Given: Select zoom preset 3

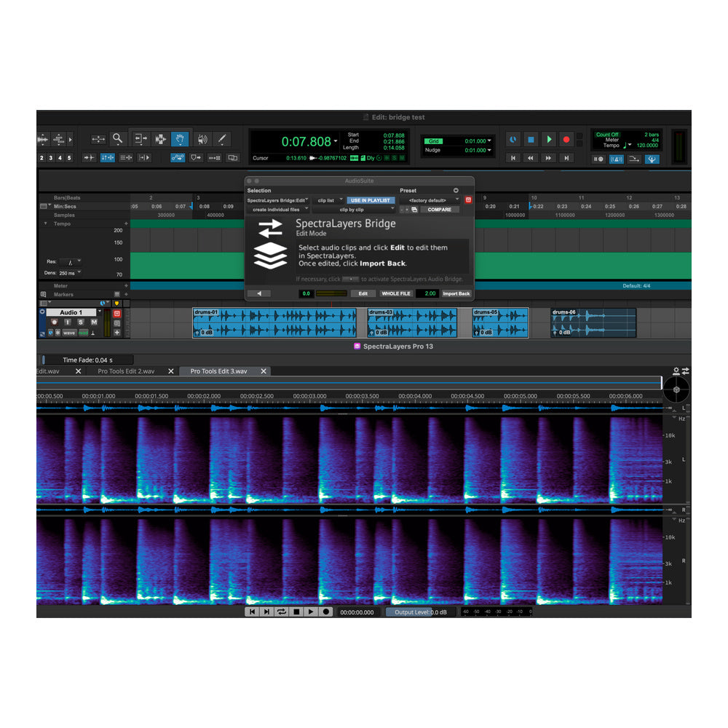Looking at the screenshot, I should tap(51, 158).
